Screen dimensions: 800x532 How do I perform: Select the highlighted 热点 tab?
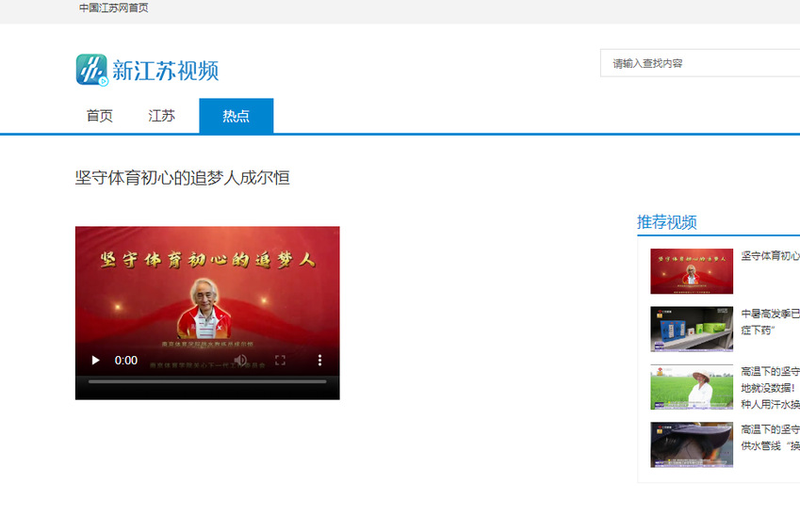(237, 116)
